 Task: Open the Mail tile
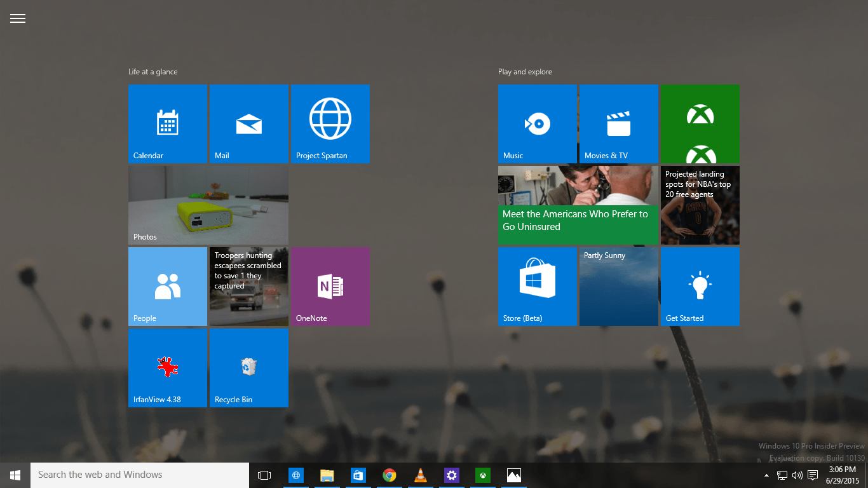point(249,124)
